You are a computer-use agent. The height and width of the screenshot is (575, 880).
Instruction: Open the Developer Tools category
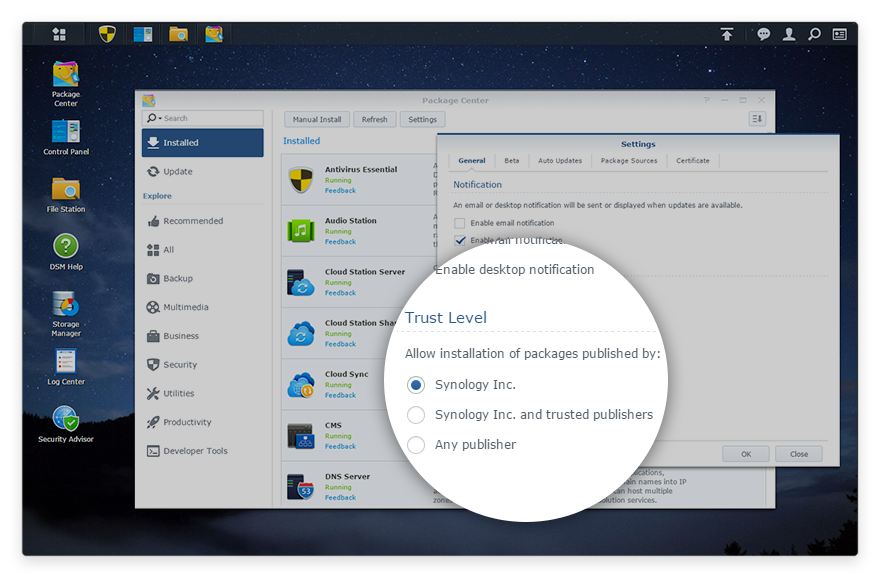tap(203, 451)
